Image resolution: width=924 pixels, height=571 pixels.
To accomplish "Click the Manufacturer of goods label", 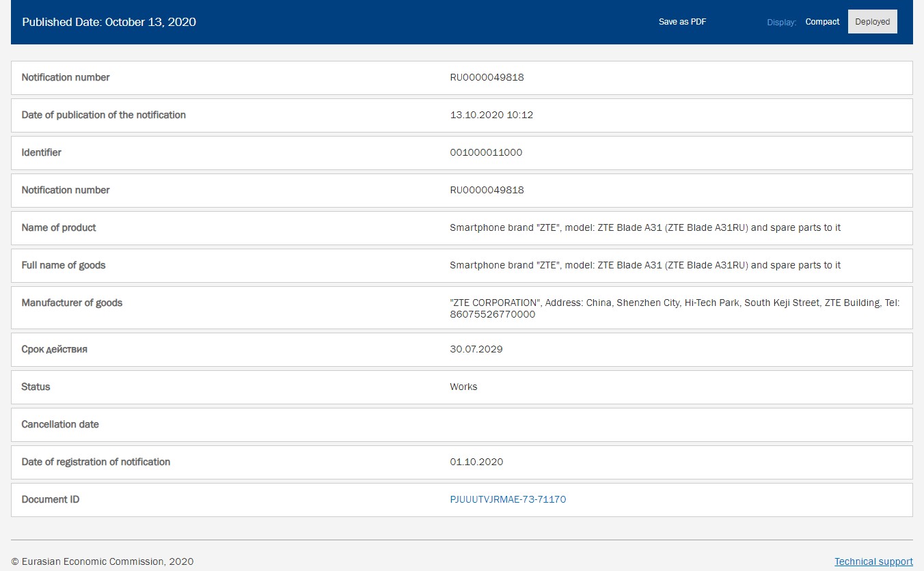I will (72, 303).
